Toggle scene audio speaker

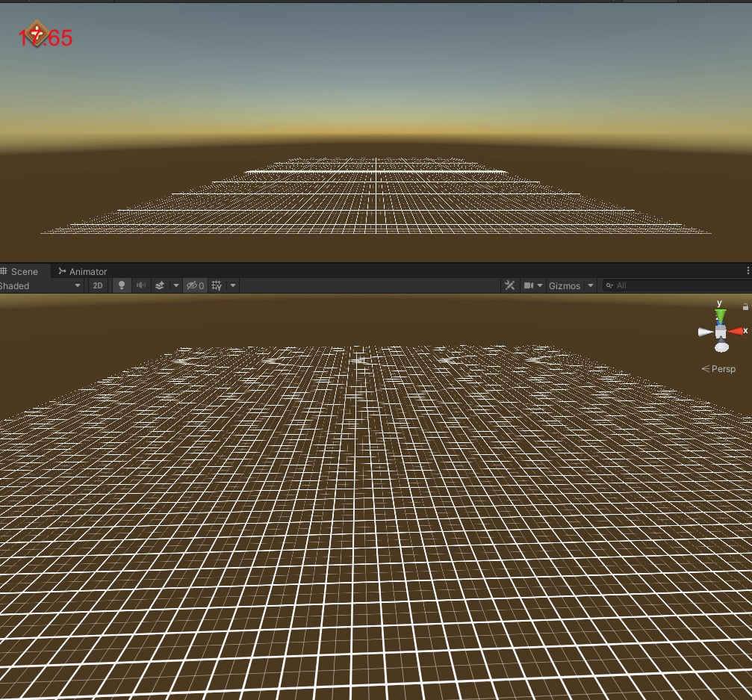(x=141, y=286)
